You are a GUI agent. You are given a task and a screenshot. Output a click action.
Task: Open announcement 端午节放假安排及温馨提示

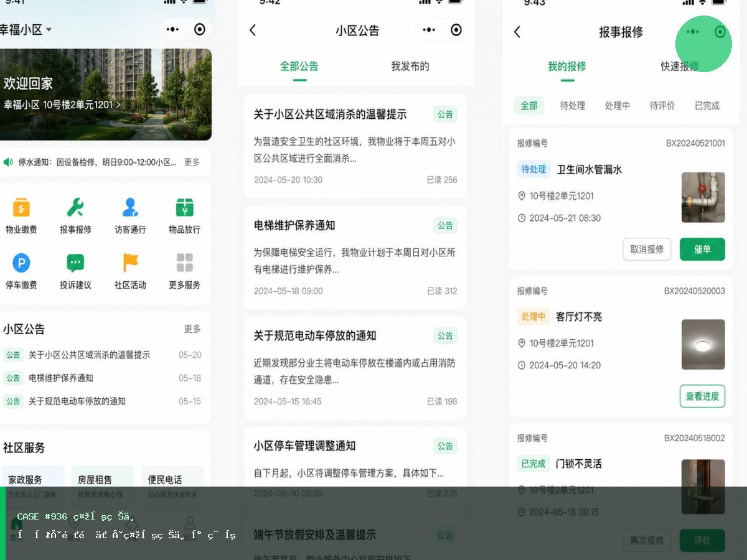pos(314,535)
